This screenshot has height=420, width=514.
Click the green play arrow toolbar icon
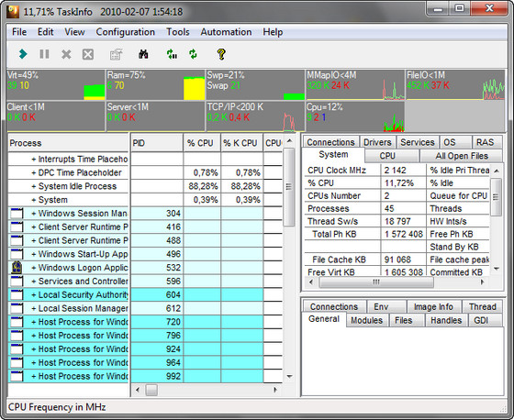[x=23, y=54]
